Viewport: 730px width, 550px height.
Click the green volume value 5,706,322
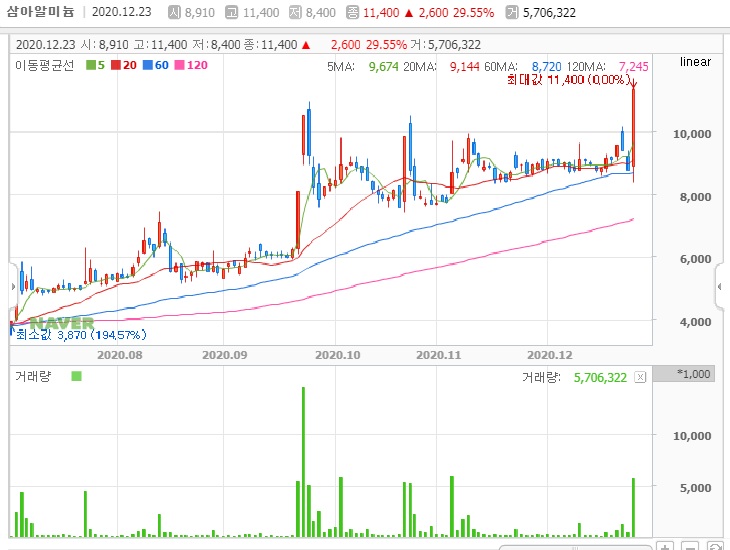(600, 378)
